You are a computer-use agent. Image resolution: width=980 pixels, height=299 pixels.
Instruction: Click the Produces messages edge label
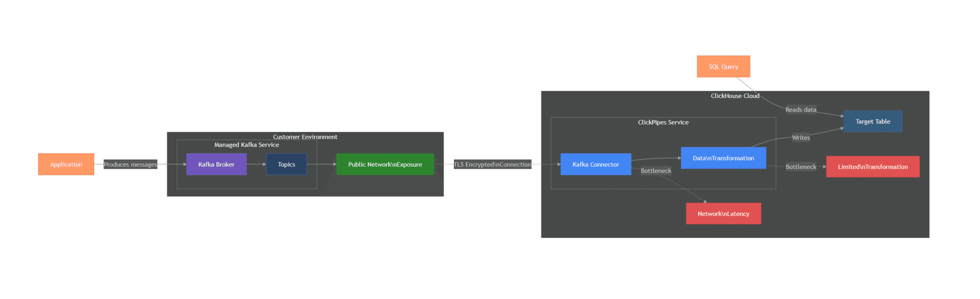(x=130, y=164)
